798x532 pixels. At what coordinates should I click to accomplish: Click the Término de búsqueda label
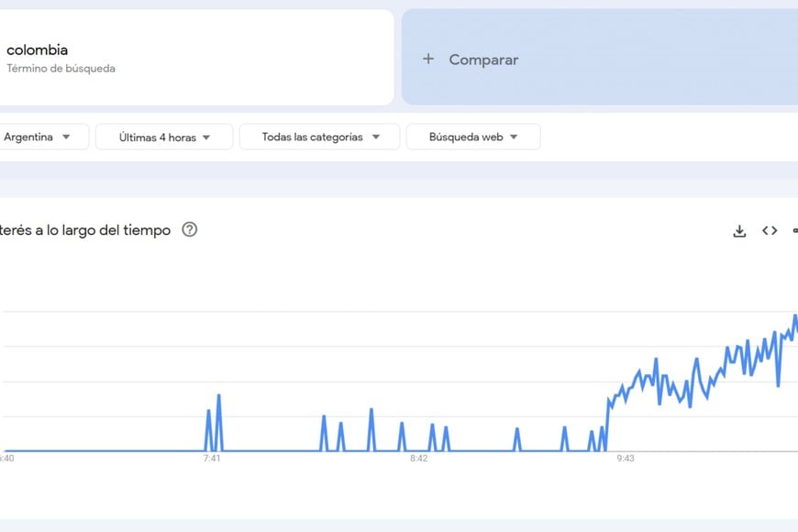[x=61, y=68]
